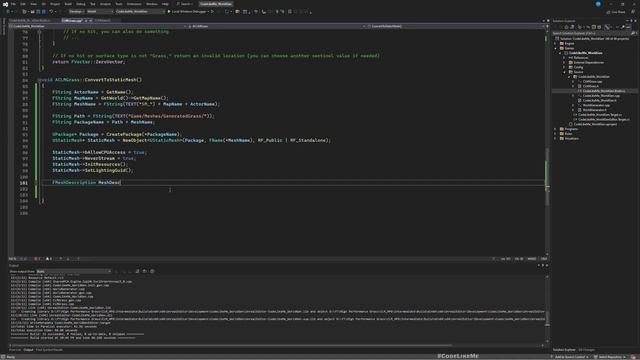
Task: Open the account profile circle icon
Action: point(598,4)
